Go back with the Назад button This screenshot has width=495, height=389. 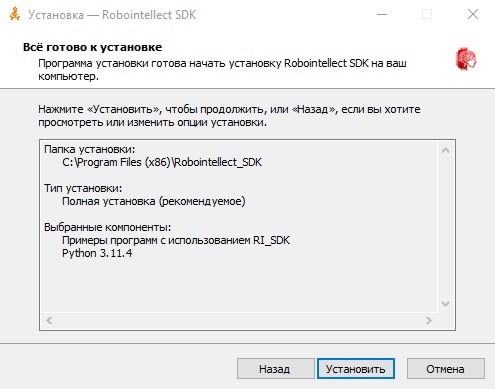click(275, 369)
